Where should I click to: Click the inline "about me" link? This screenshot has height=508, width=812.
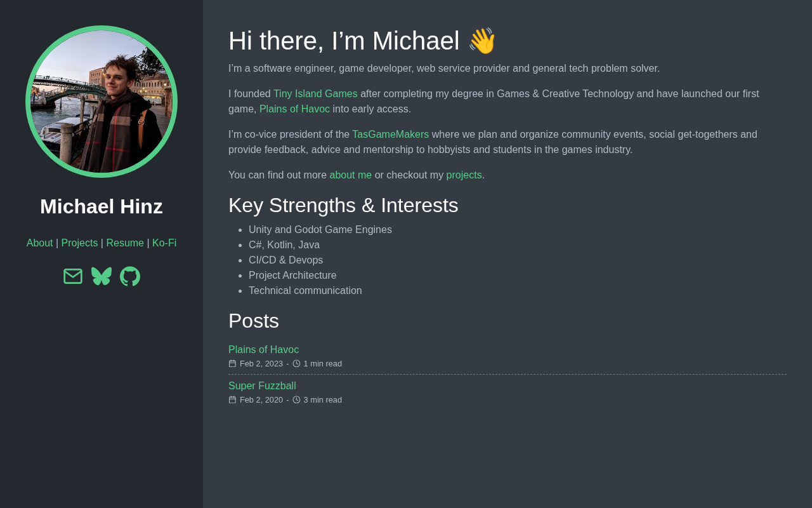(x=350, y=175)
